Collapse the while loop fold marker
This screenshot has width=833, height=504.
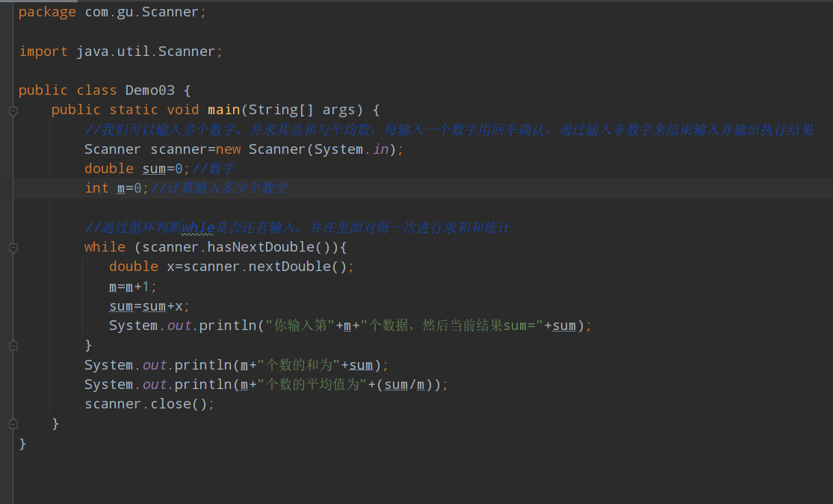click(x=13, y=247)
